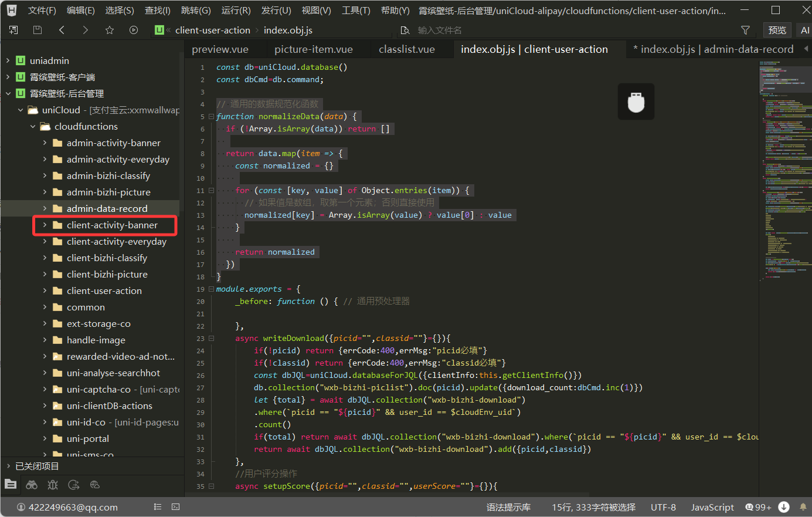Open the search binoculars panel icon

(x=32, y=485)
